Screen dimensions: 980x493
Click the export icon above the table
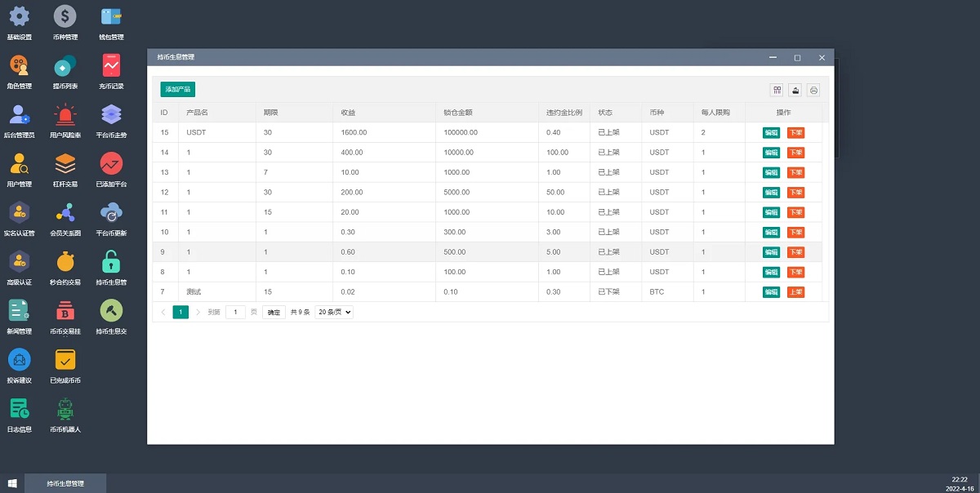(795, 90)
